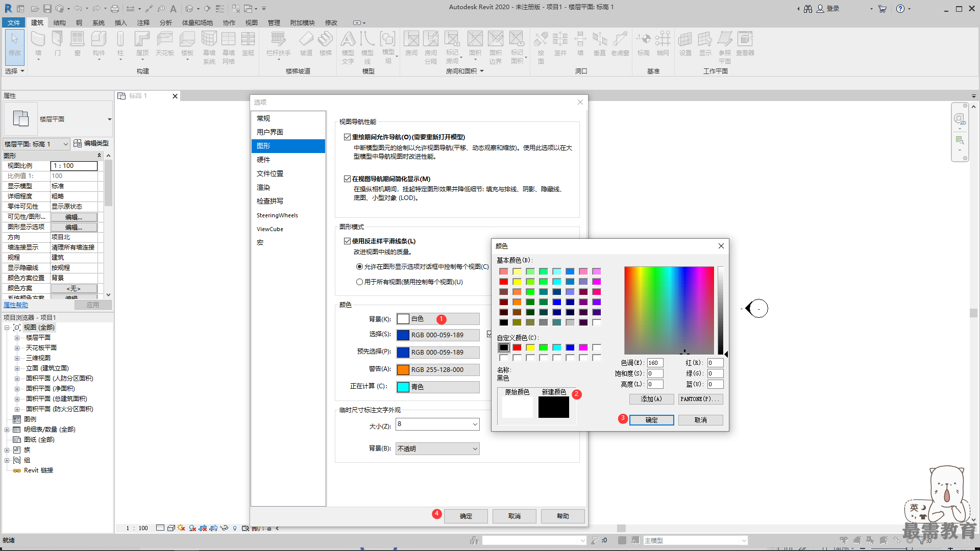Select the Roof tool in ribbon
Screen dimensions: 980x551
tap(142, 44)
